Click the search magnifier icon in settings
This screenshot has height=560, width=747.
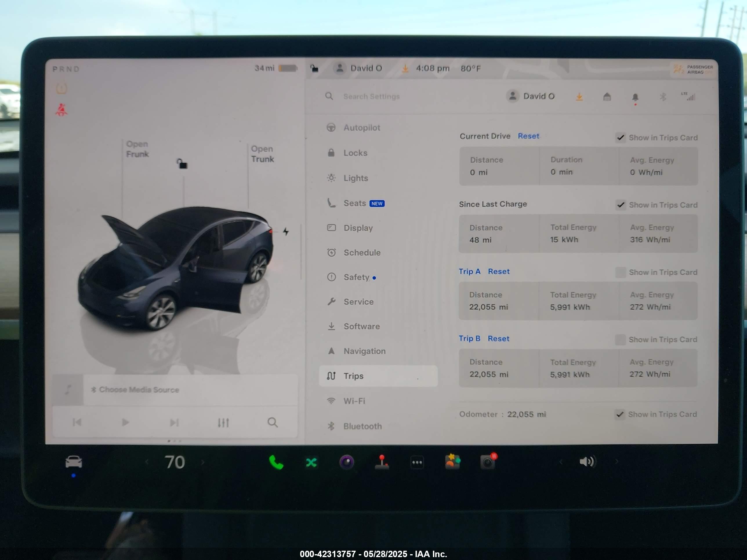329,97
